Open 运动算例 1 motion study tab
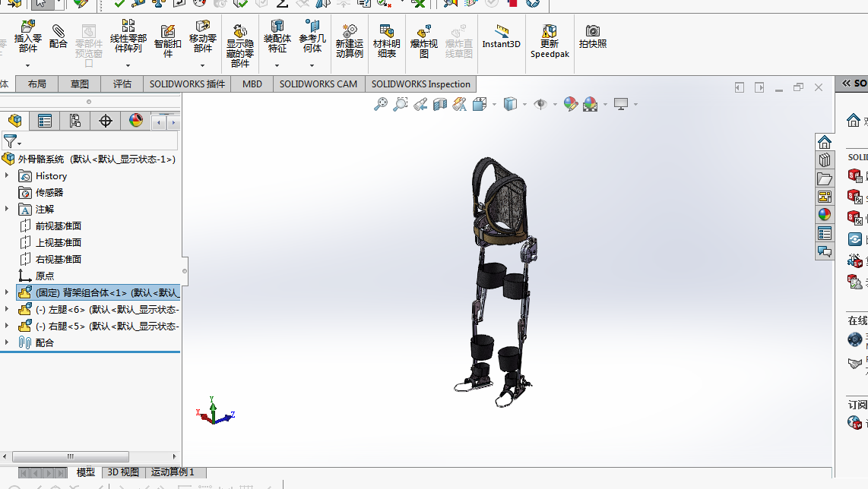 (173, 472)
